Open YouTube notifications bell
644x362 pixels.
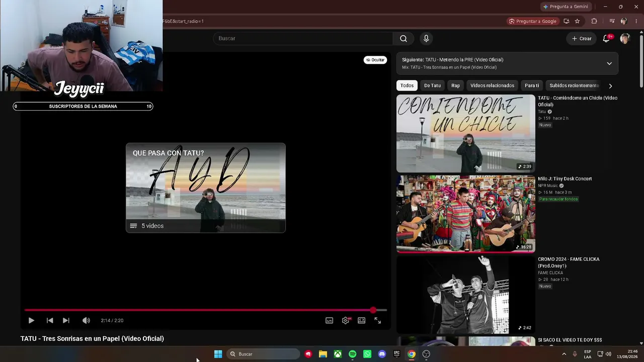click(607, 39)
